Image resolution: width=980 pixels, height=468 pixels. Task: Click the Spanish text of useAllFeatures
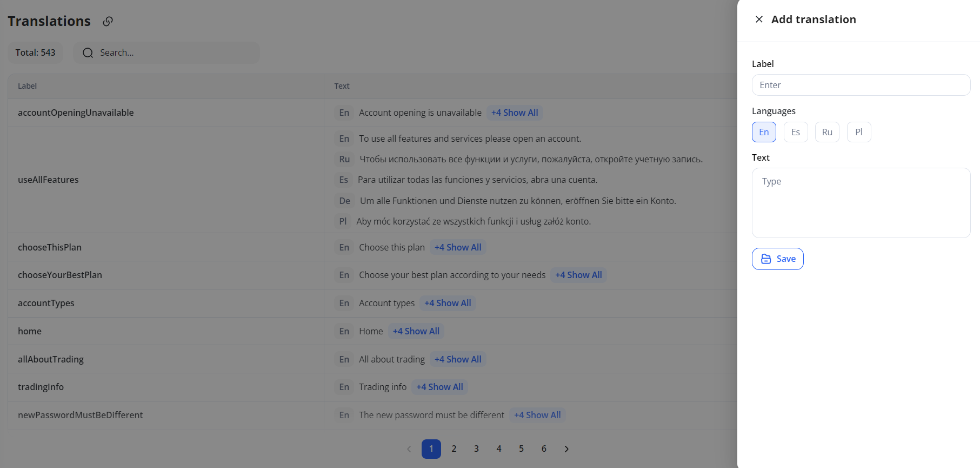pos(477,180)
